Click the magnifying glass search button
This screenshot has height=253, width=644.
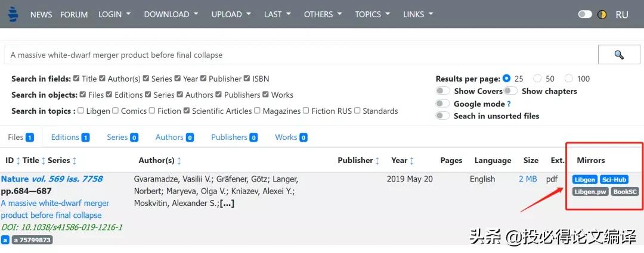click(618, 55)
